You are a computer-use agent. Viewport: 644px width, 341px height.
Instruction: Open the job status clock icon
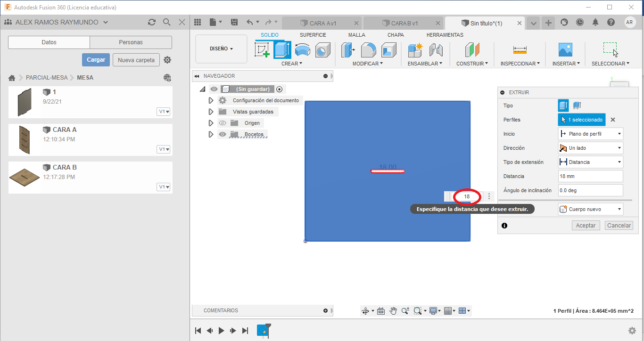pyautogui.click(x=579, y=22)
